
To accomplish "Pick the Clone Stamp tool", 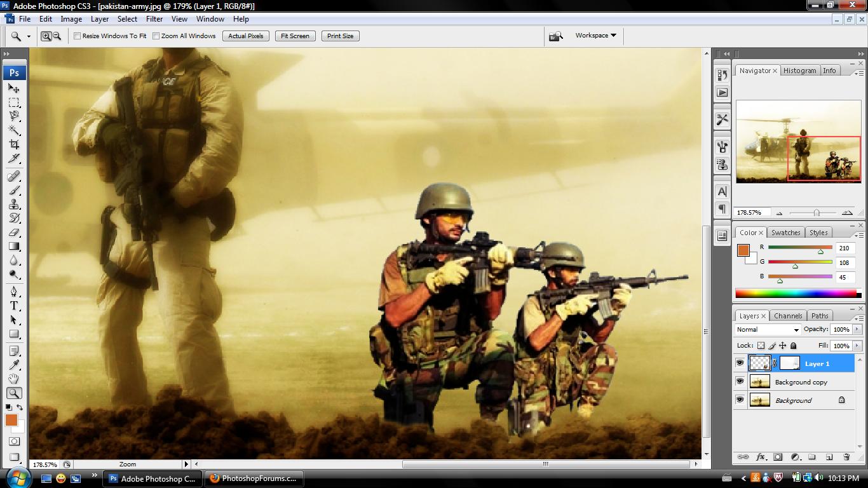I will [14, 205].
